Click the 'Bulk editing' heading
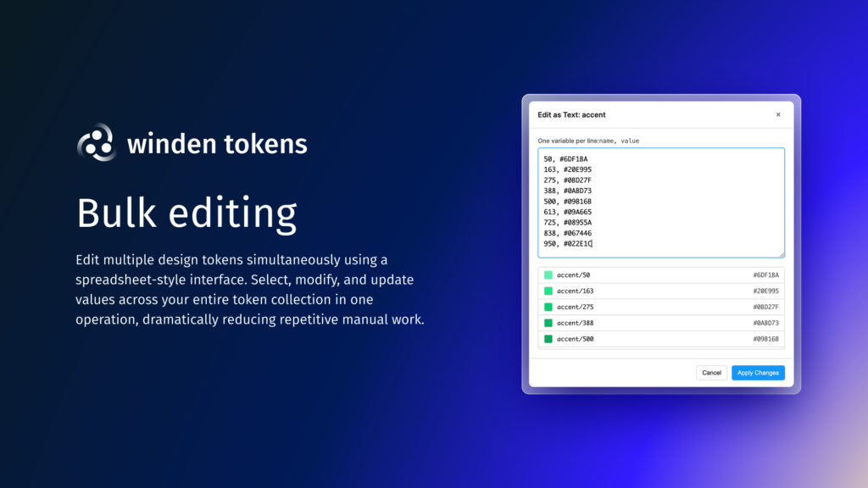Image resolution: width=868 pixels, height=488 pixels. point(186,213)
